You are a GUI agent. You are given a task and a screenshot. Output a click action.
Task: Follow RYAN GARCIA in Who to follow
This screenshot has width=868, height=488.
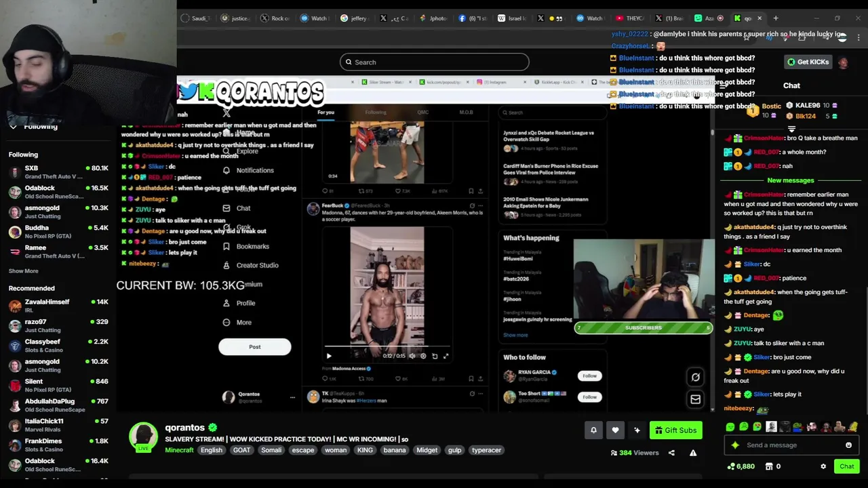point(589,375)
